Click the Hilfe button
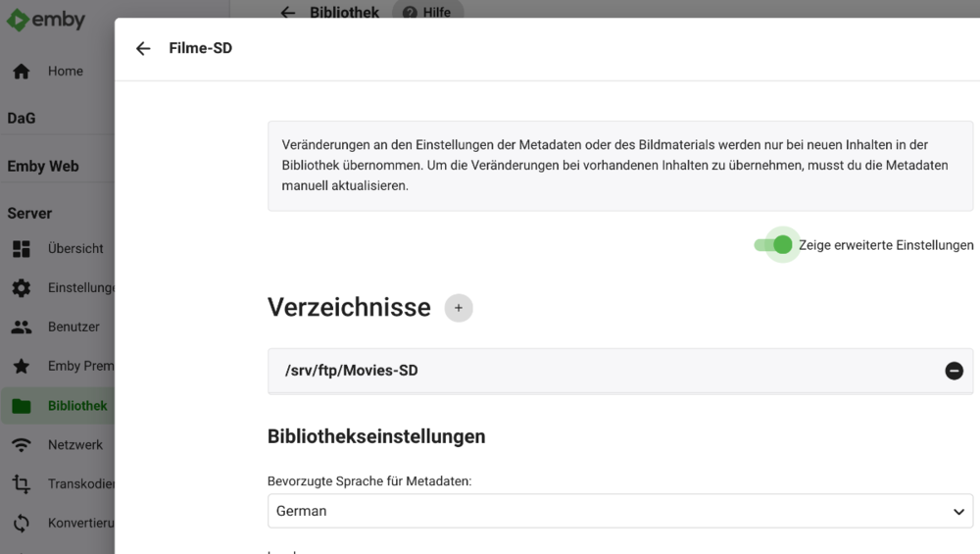This screenshot has width=980, height=554. click(x=427, y=12)
